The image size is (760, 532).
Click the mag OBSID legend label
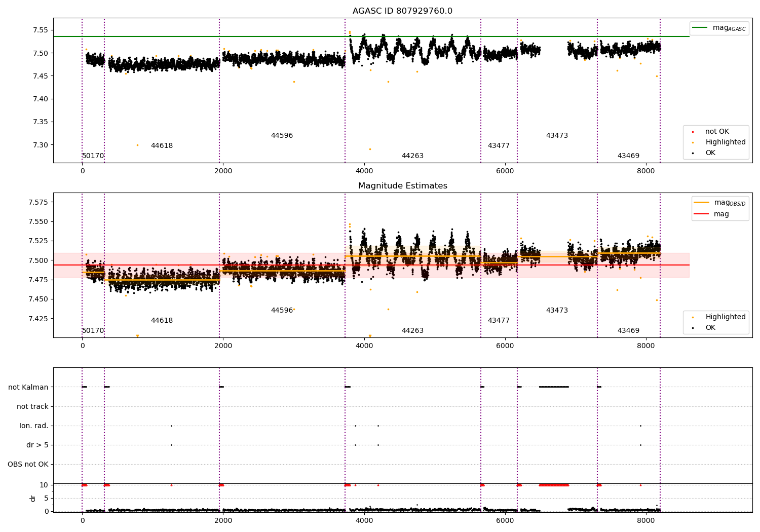point(730,203)
